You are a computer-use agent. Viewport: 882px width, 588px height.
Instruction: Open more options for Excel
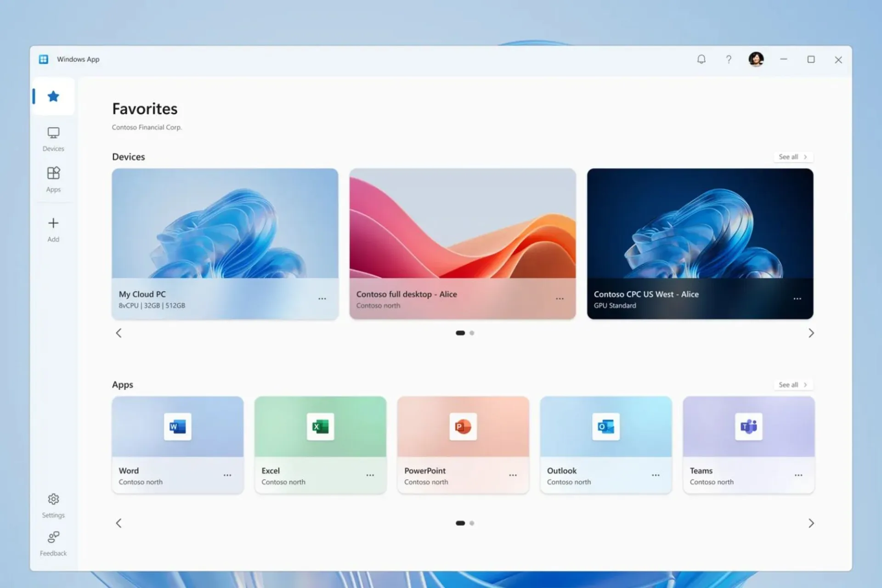[370, 475]
